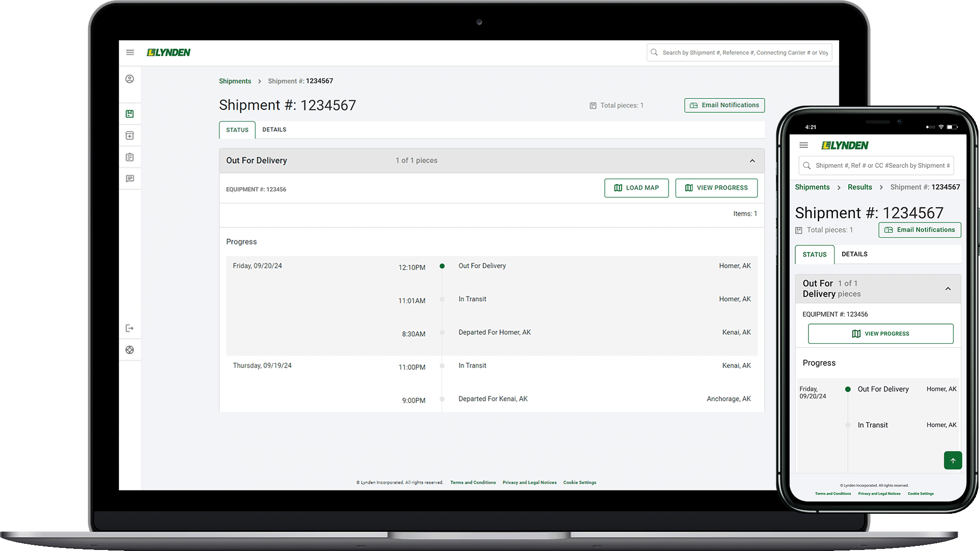Viewport: 980px width, 551px height.
Task: Open the hamburger menu on desktop view
Action: point(130,52)
